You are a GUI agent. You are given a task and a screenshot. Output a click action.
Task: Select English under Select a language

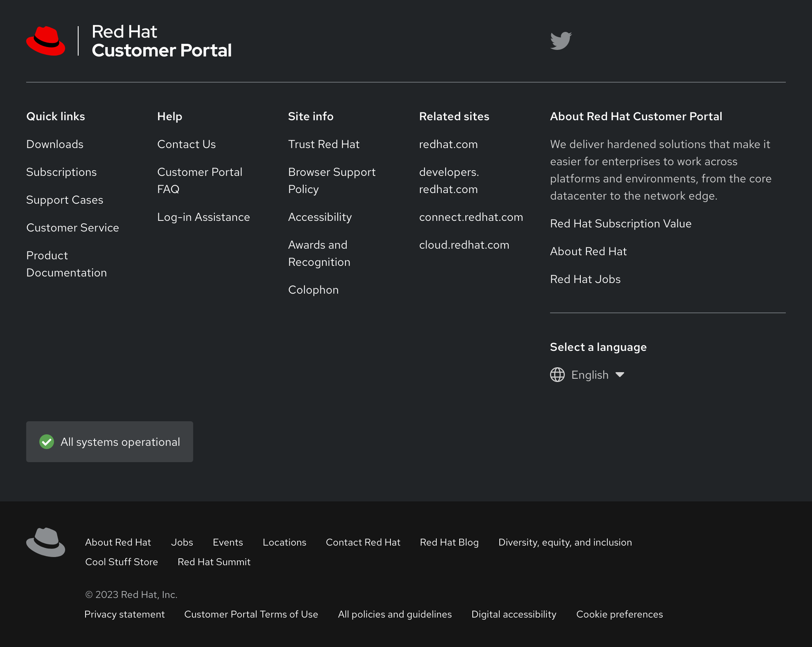pyautogui.click(x=589, y=375)
